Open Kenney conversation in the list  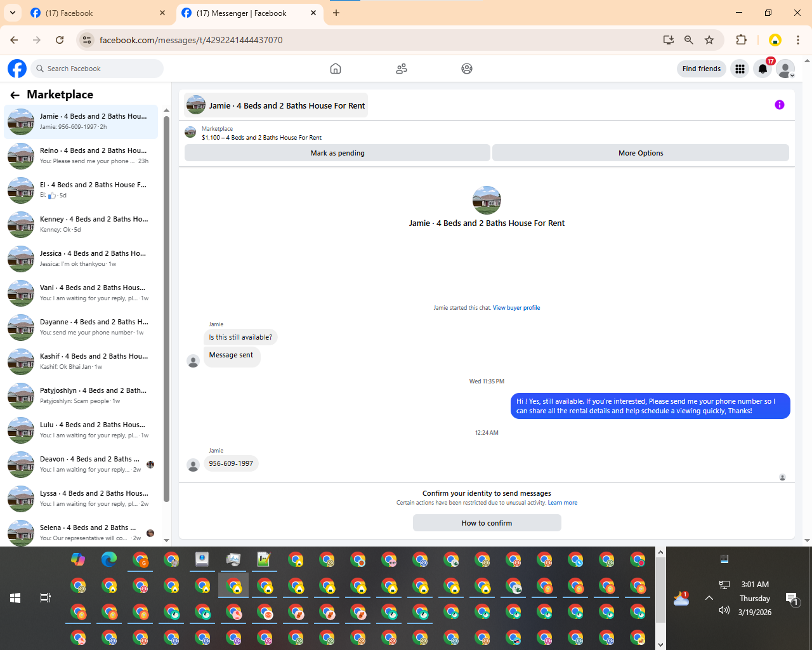coord(81,224)
